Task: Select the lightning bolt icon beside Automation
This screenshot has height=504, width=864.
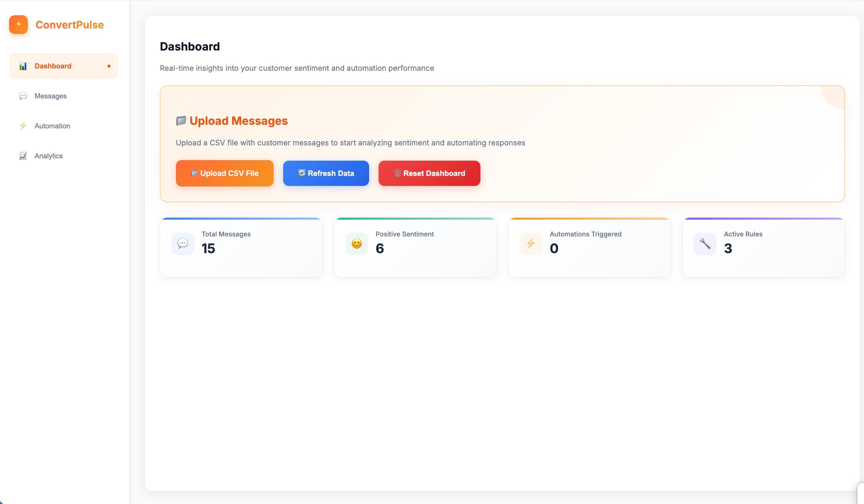Action: tap(23, 126)
